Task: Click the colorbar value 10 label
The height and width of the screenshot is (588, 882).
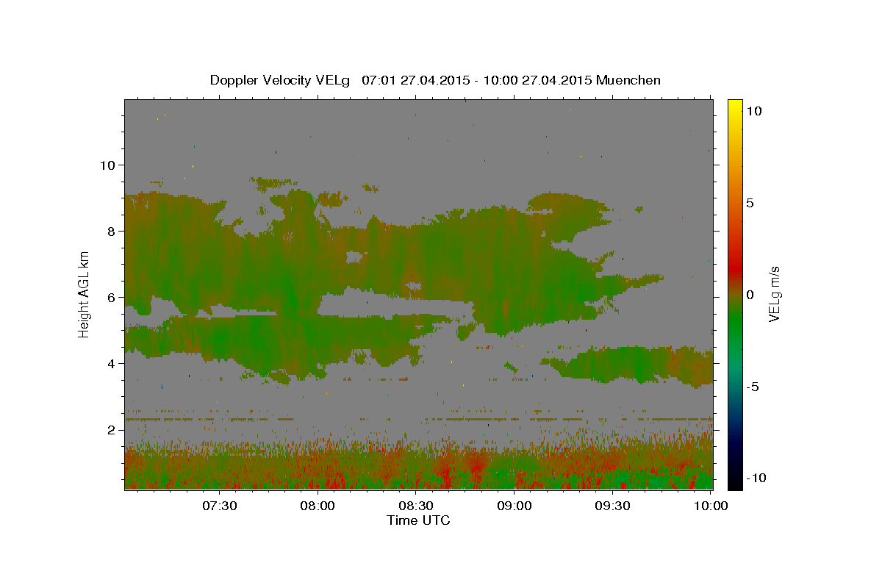Action: tap(753, 111)
